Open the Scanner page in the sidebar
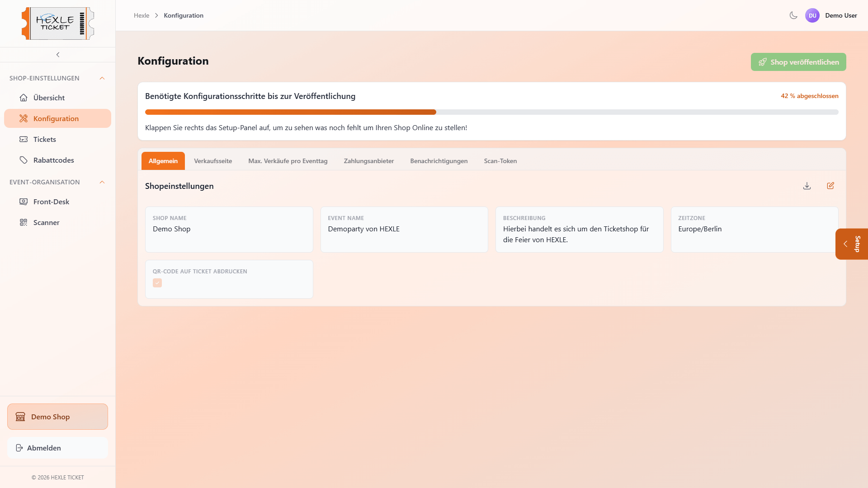868x488 pixels. [x=46, y=222]
